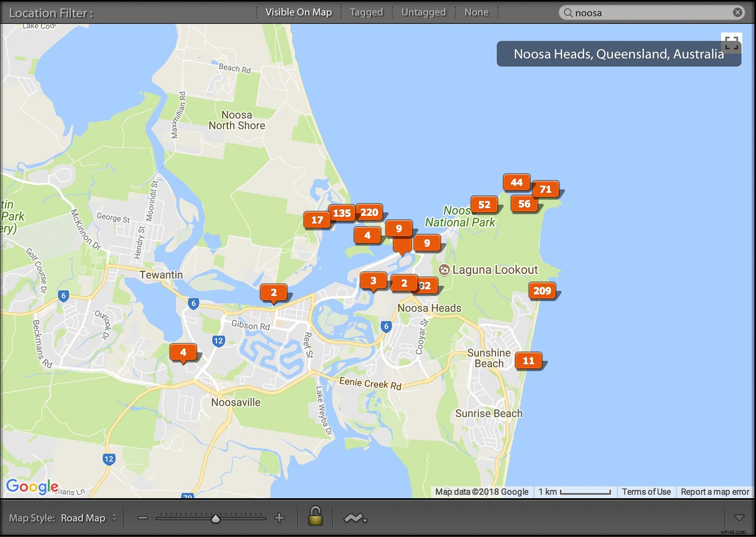Click the fullscreen expand icon on the map
The width and height of the screenshot is (756, 537).
click(731, 43)
